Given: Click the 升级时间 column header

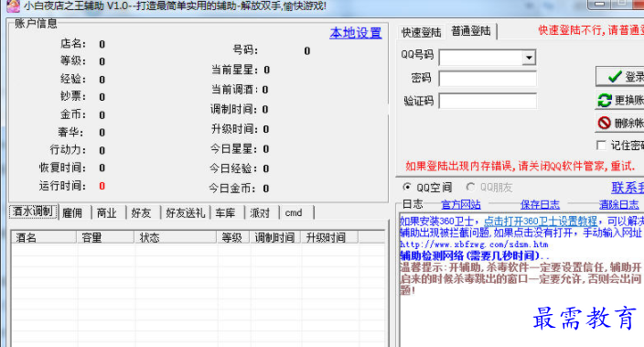Looking at the screenshot, I should pyautogui.click(x=330, y=237).
